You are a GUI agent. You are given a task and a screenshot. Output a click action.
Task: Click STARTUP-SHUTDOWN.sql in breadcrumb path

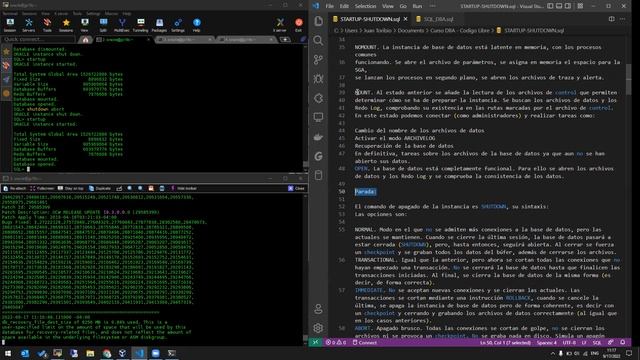(534, 30)
